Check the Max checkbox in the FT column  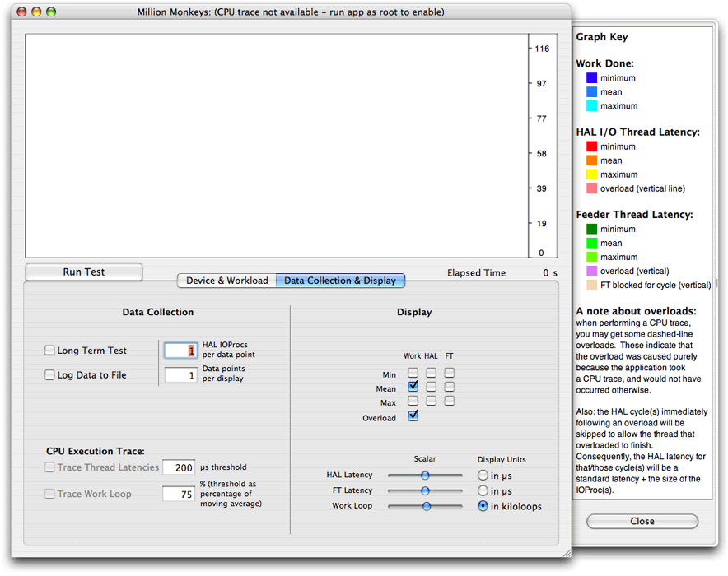449,401
